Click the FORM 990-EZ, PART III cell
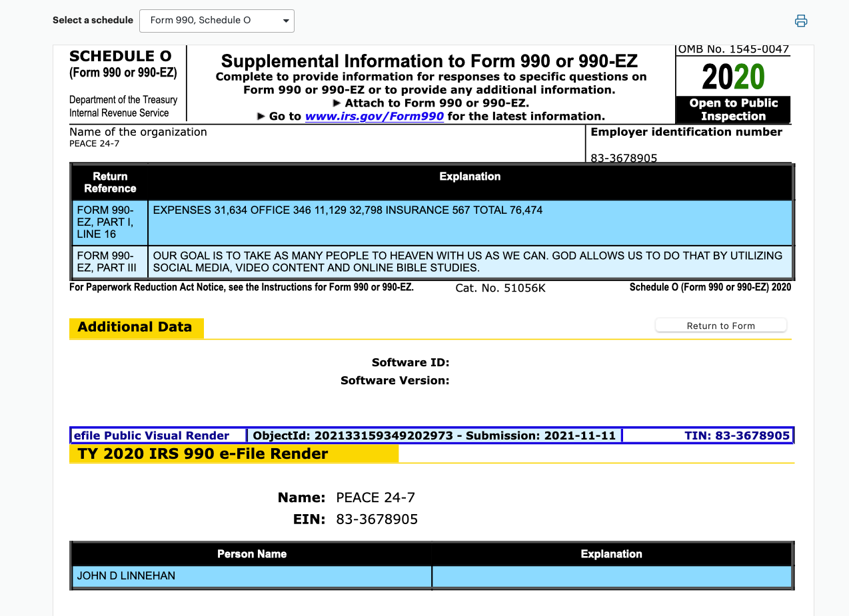This screenshot has width=849, height=616. [110, 262]
